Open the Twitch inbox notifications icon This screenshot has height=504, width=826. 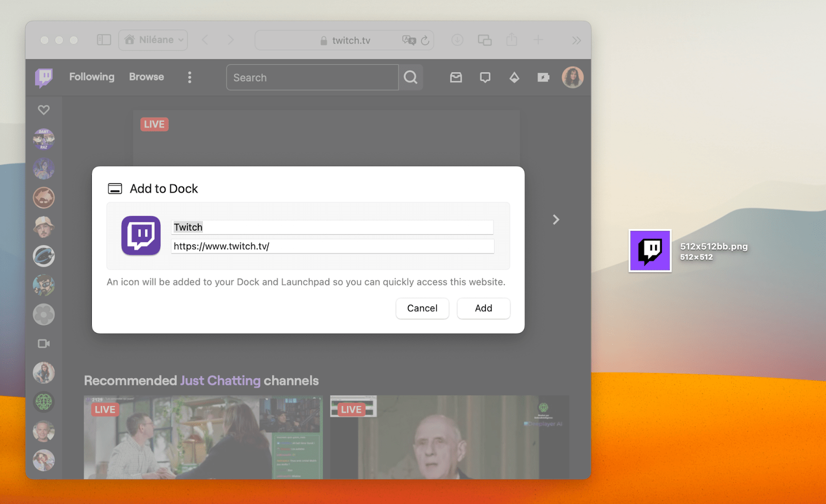coord(456,77)
